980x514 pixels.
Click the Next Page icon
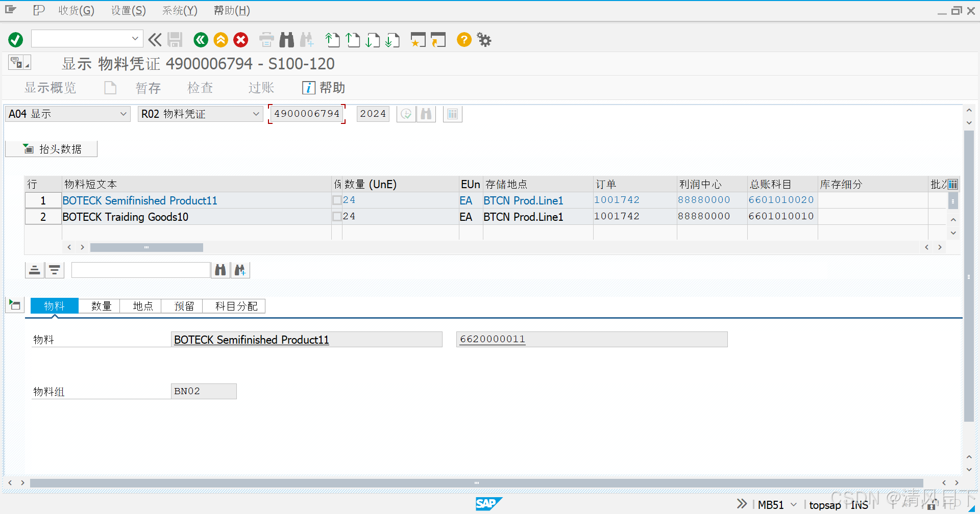click(373, 39)
